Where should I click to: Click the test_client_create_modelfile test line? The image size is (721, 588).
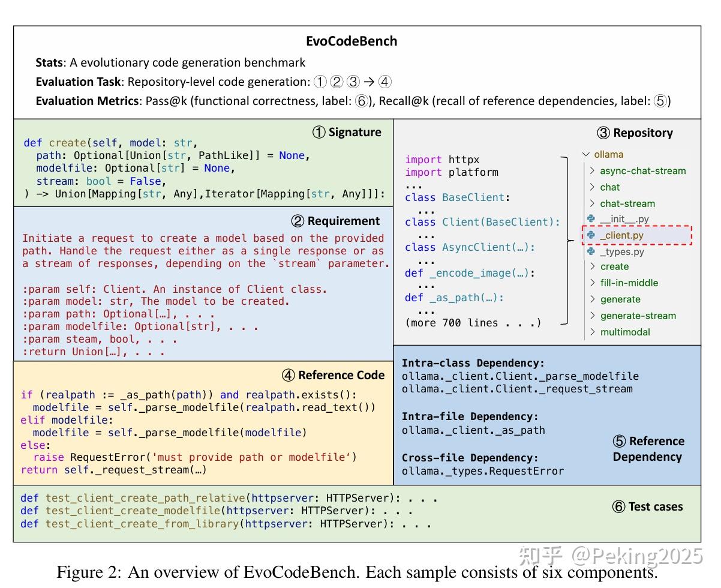coord(217,511)
